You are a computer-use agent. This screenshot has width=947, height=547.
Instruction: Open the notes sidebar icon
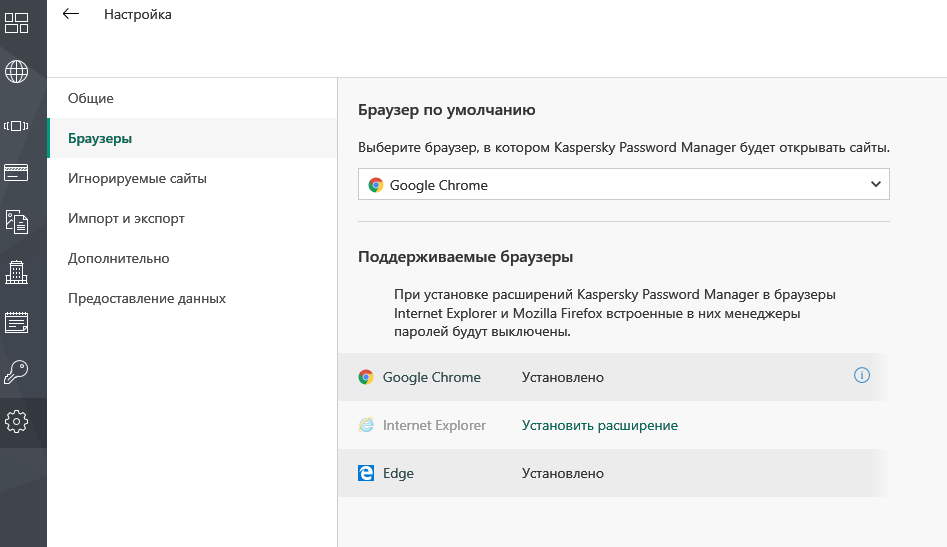(x=17, y=322)
